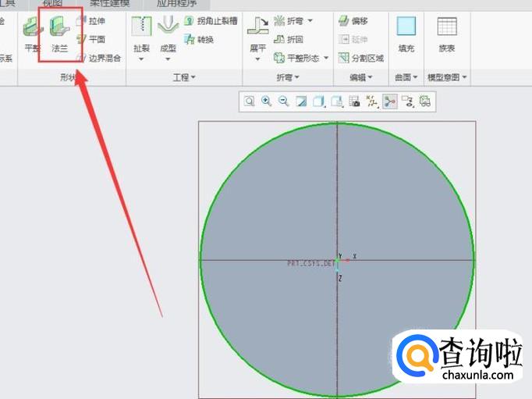The image size is (532, 399).
Task: Select the 平整 (Flat wall) tool
Action: point(32,34)
